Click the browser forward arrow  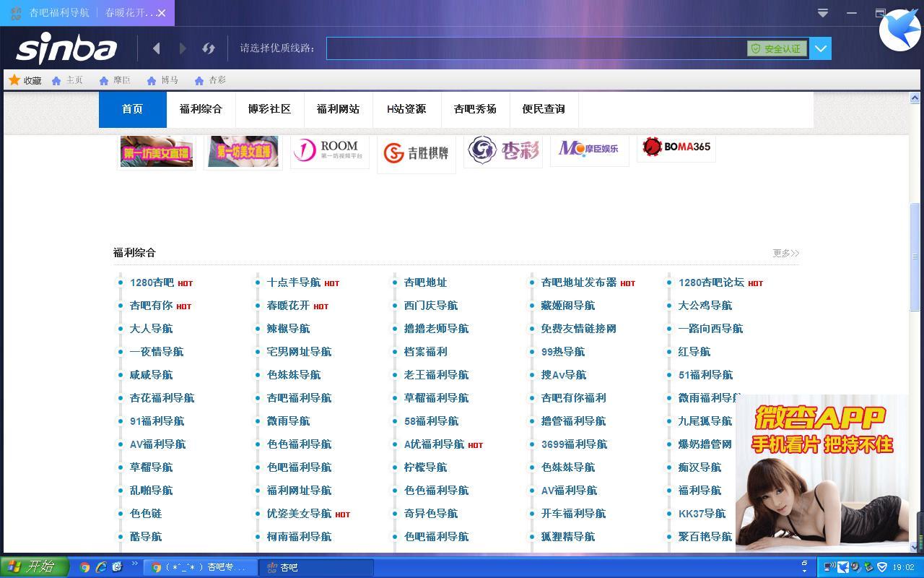pos(183,48)
